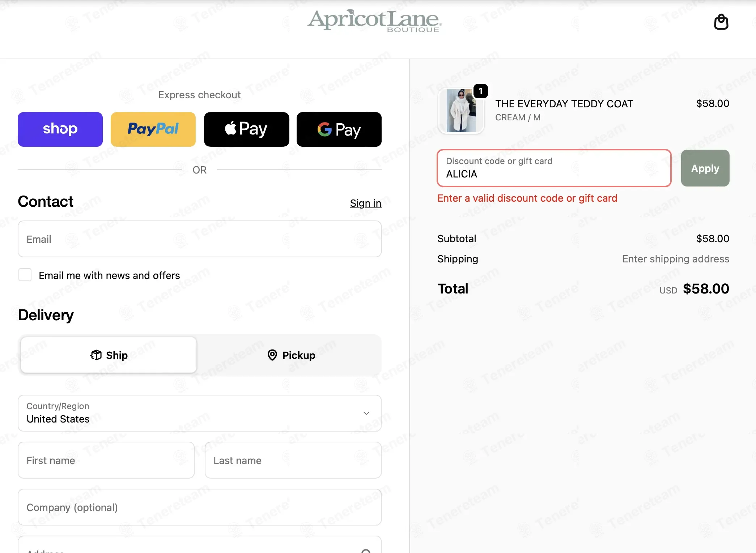Screen dimensions: 756x553
Task: Open the Sign in link
Action: [365, 203]
